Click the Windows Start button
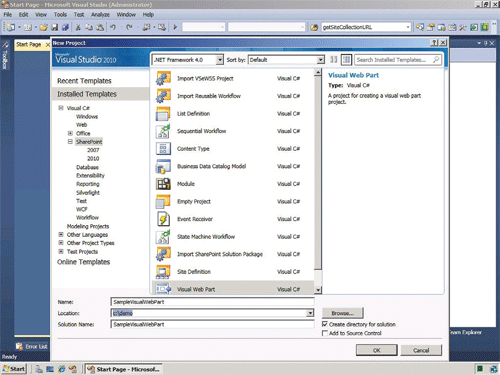Image resolution: width=500 pixels, height=375 pixels. [x=13, y=369]
